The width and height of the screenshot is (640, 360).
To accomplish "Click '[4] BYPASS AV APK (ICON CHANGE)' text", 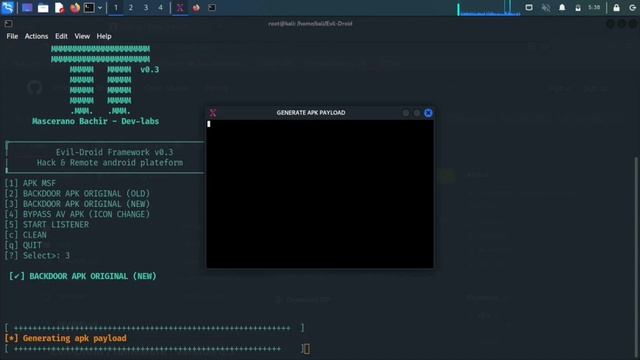I will (x=77, y=214).
